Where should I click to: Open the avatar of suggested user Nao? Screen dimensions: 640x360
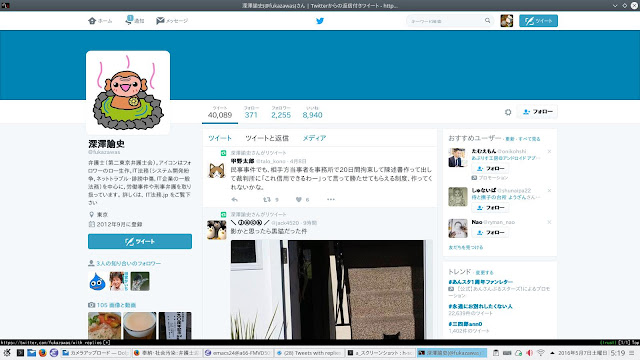458,228
